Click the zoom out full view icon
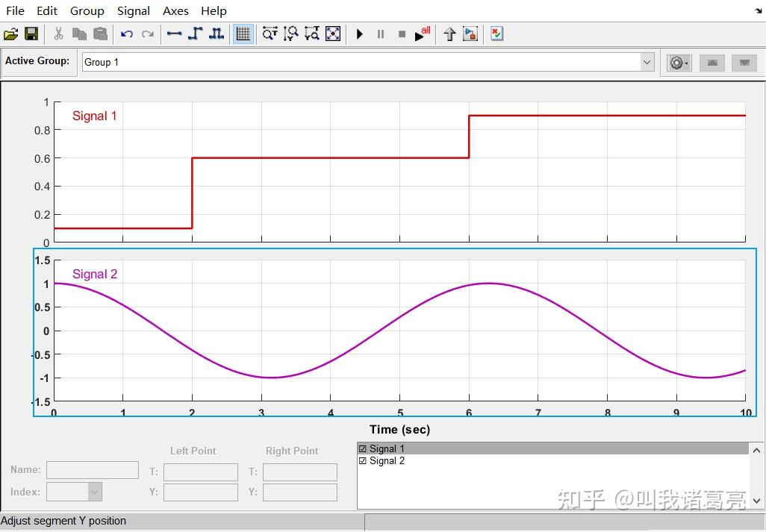This screenshot has height=532, width=766. point(332,34)
